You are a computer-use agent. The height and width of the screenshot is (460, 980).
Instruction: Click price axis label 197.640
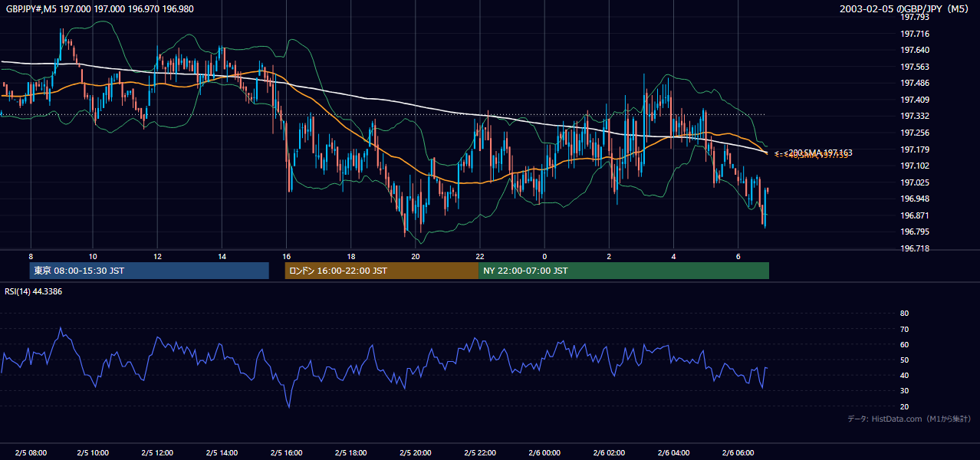(x=914, y=50)
